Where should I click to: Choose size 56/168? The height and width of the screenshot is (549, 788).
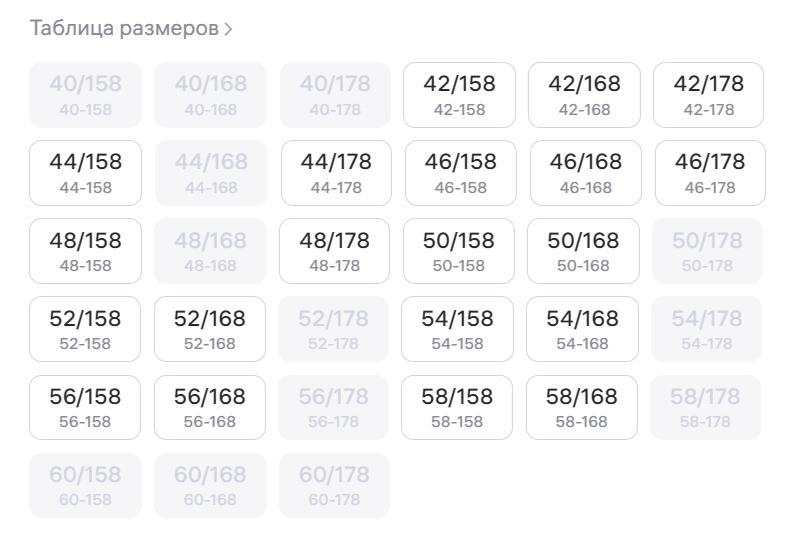(210, 407)
